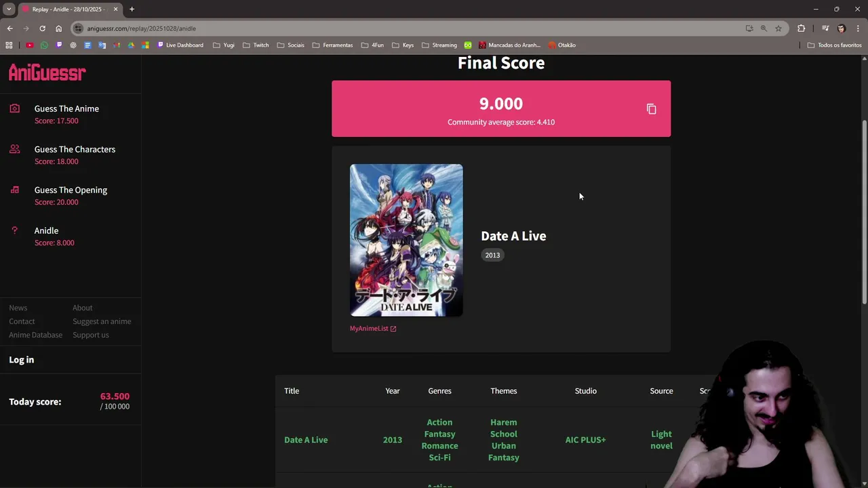This screenshot has width=868, height=488.
Task: Click the Guess The Anime camera icon
Action: 14,108
